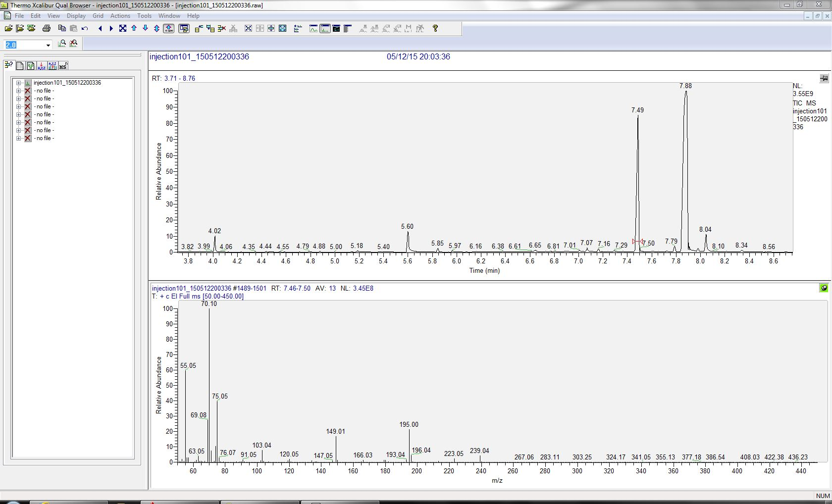Select the spectrum ranges magnifier icon beside the version box
This screenshot has height=504, width=832.
coord(62,44)
